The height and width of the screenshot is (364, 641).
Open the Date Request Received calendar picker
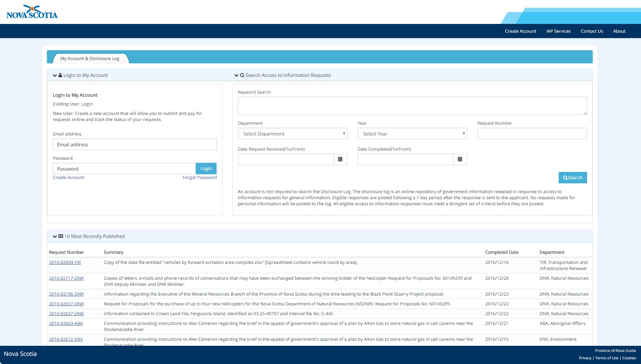tap(340, 159)
